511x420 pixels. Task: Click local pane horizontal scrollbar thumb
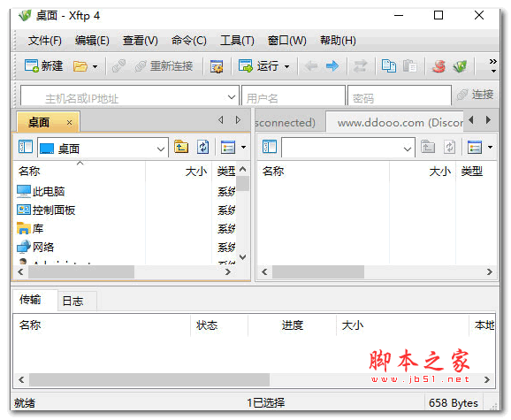pyautogui.click(x=81, y=271)
